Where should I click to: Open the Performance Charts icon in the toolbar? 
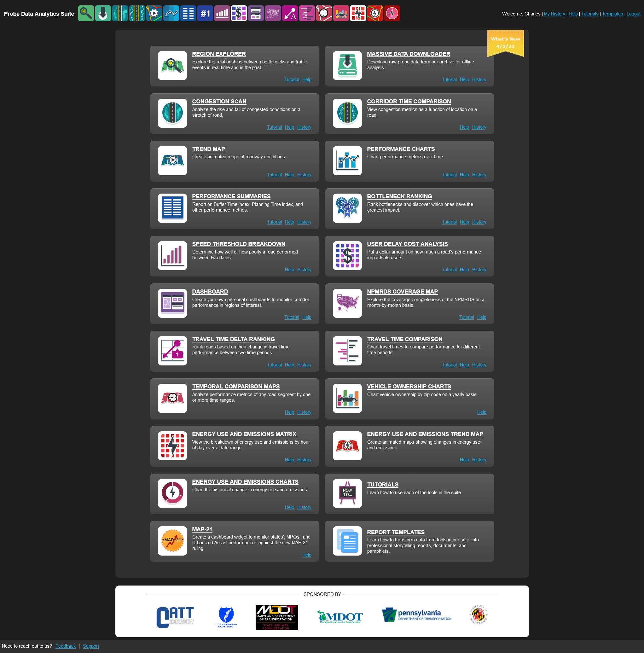pyautogui.click(x=171, y=13)
